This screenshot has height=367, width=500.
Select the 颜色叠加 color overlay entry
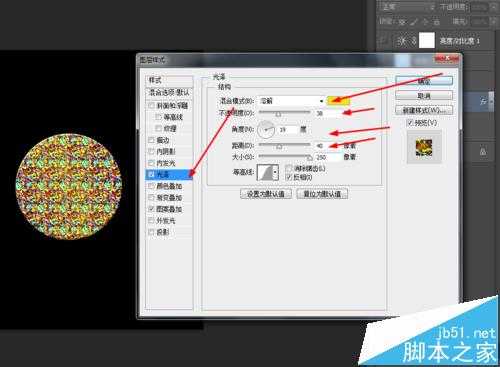coord(169,186)
